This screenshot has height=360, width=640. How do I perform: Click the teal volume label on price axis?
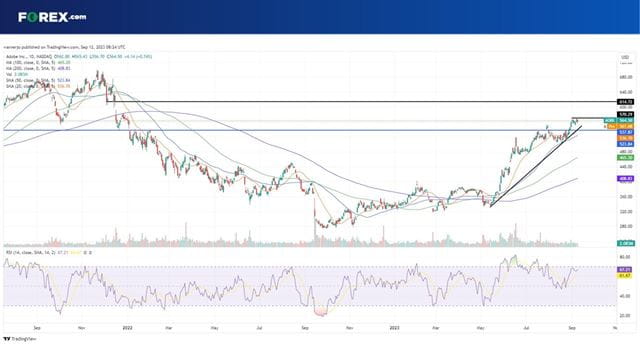coord(625,243)
